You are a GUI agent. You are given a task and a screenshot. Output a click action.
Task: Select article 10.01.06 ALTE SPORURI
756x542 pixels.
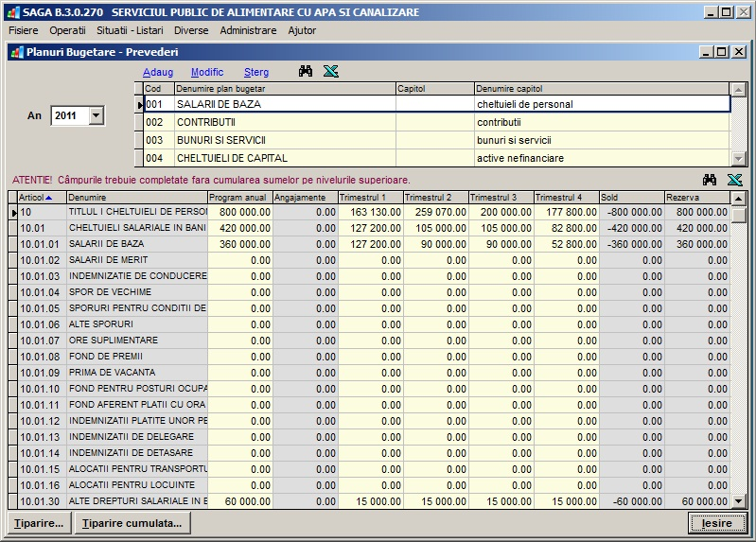click(x=373, y=324)
